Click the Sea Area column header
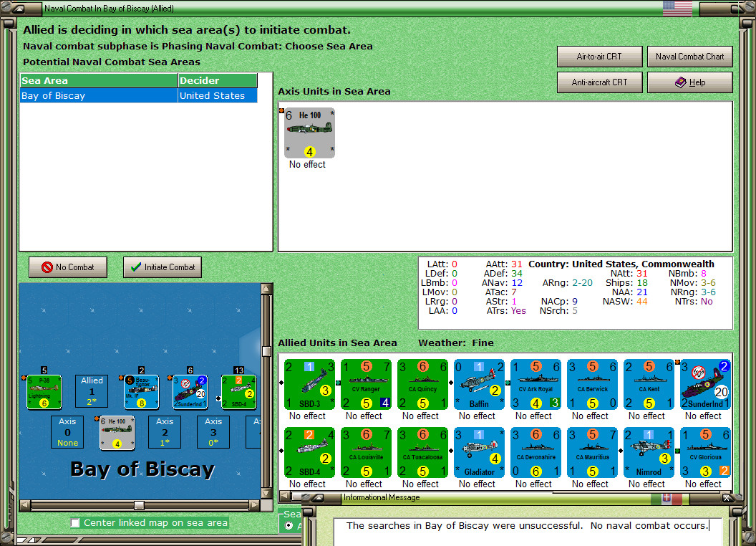This screenshot has height=546, width=756. [99, 81]
